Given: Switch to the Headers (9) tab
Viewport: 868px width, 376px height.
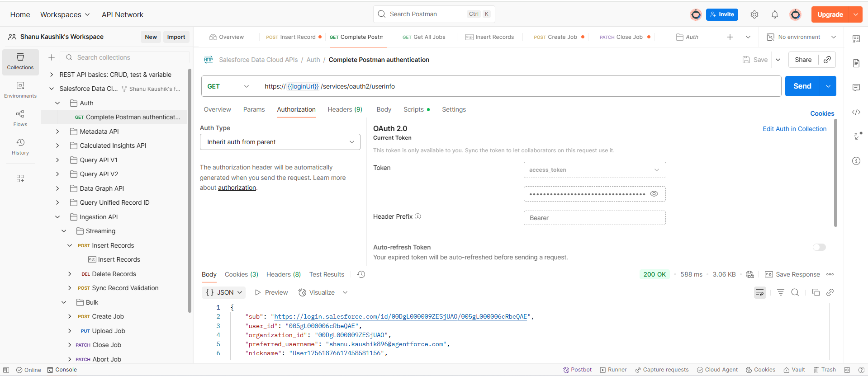Looking at the screenshot, I should tap(345, 109).
